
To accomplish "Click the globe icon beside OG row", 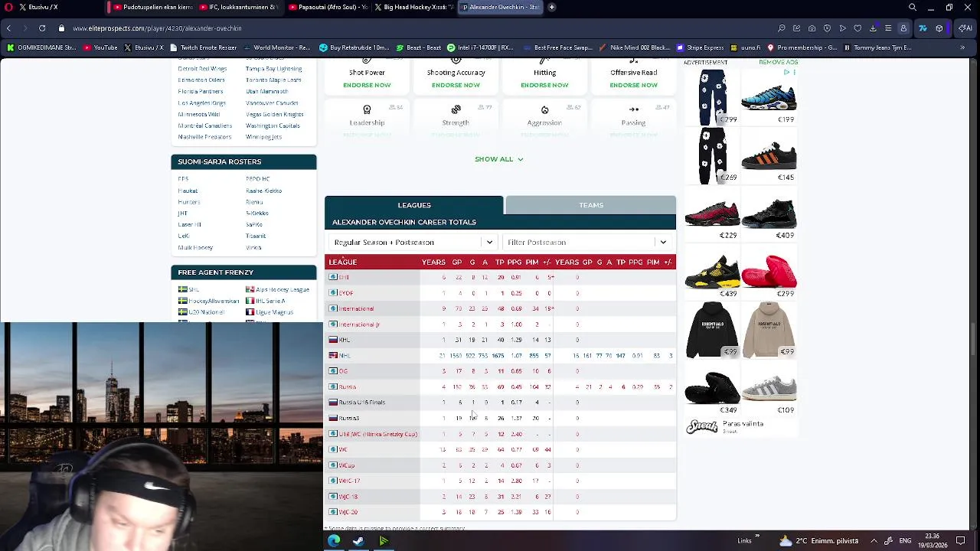I will (333, 371).
